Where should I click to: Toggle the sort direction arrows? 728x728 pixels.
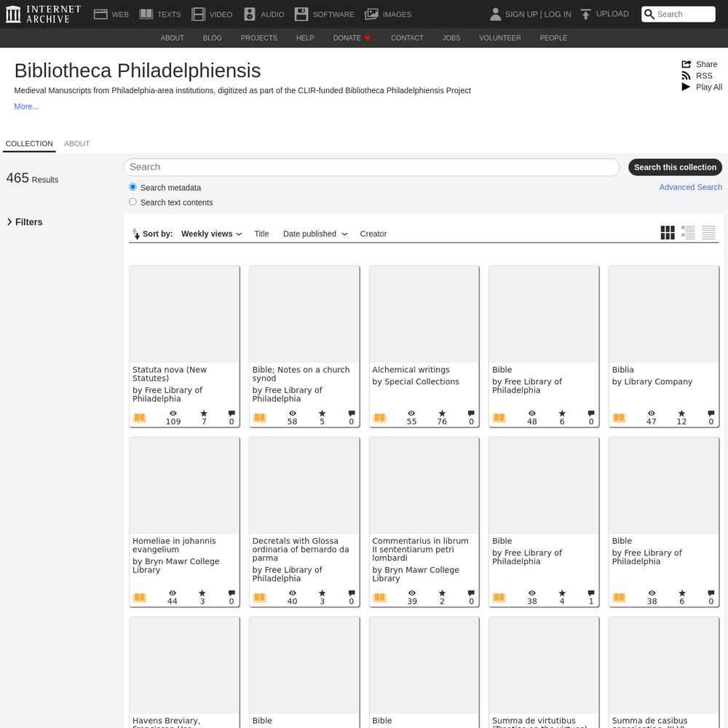[x=135, y=234]
